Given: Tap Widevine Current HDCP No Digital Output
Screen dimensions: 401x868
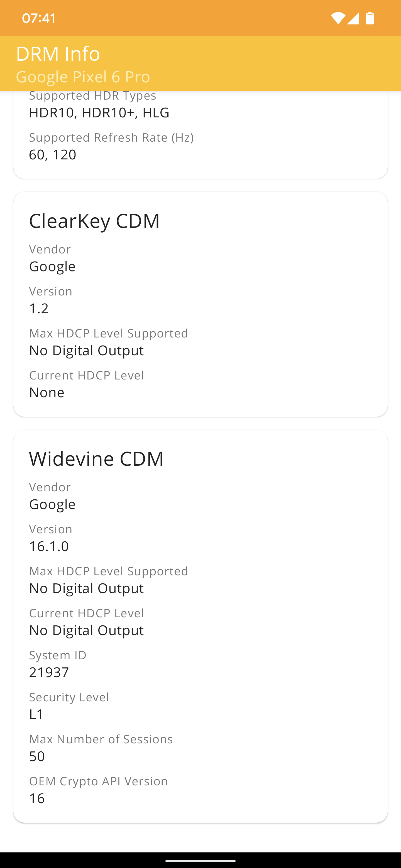Looking at the screenshot, I should coord(86,630).
